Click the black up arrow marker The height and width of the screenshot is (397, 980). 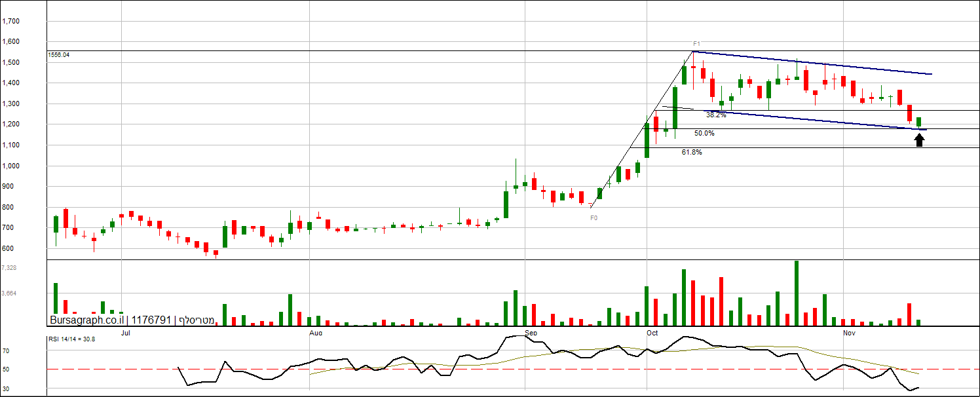(919, 140)
